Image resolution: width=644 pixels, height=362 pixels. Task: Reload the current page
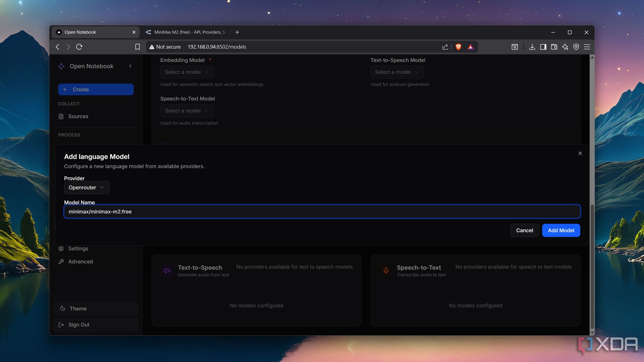(x=79, y=47)
